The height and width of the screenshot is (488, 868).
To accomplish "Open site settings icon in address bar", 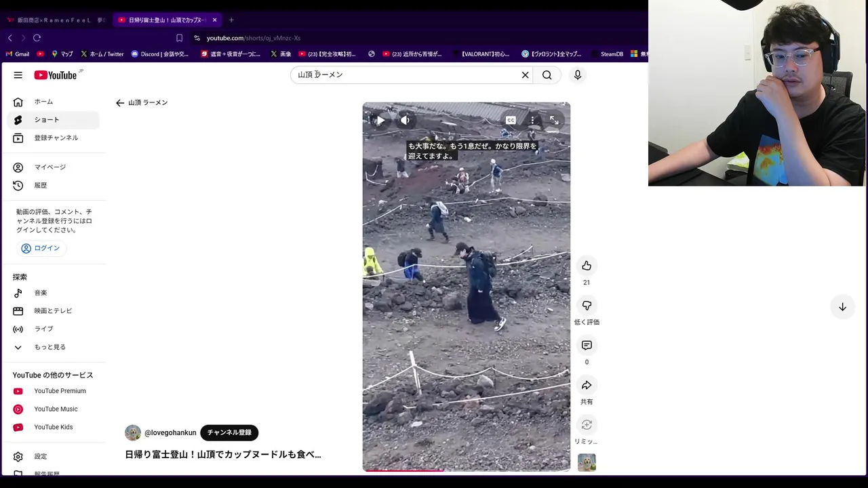I will coord(197,38).
